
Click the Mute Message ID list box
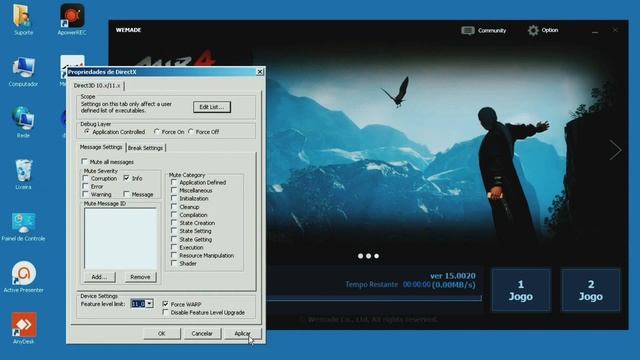[120, 239]
